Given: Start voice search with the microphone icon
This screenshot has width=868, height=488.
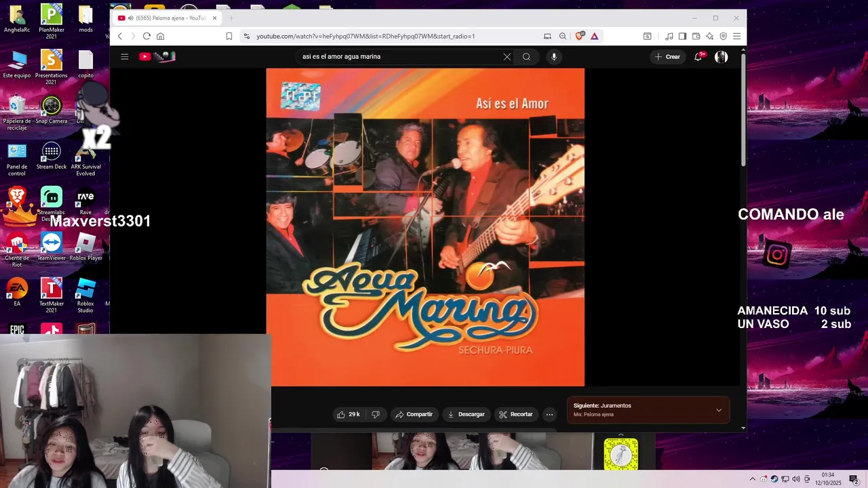Looking at the screenshot, I should pos(554,57).
